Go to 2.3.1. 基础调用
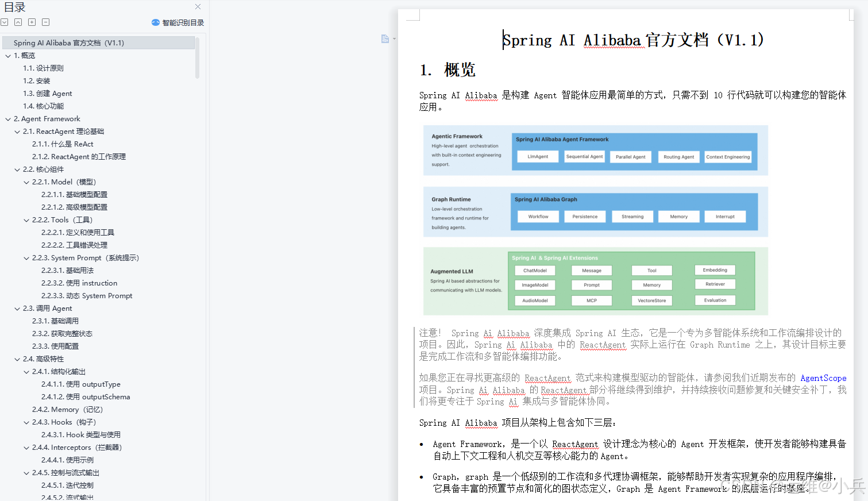 (x=56, y=321)
